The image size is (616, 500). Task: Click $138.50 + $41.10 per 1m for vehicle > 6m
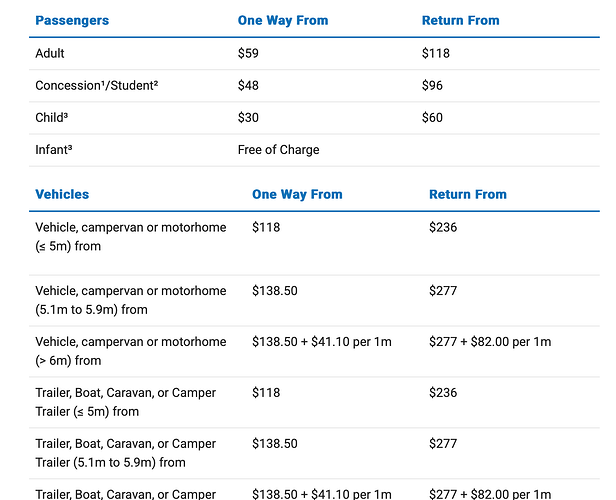click(322, 342)
